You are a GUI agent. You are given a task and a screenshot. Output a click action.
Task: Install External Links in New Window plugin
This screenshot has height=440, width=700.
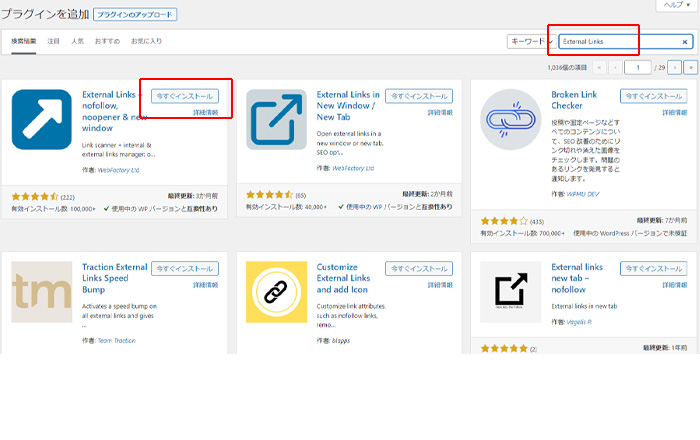tap(419, 96)
